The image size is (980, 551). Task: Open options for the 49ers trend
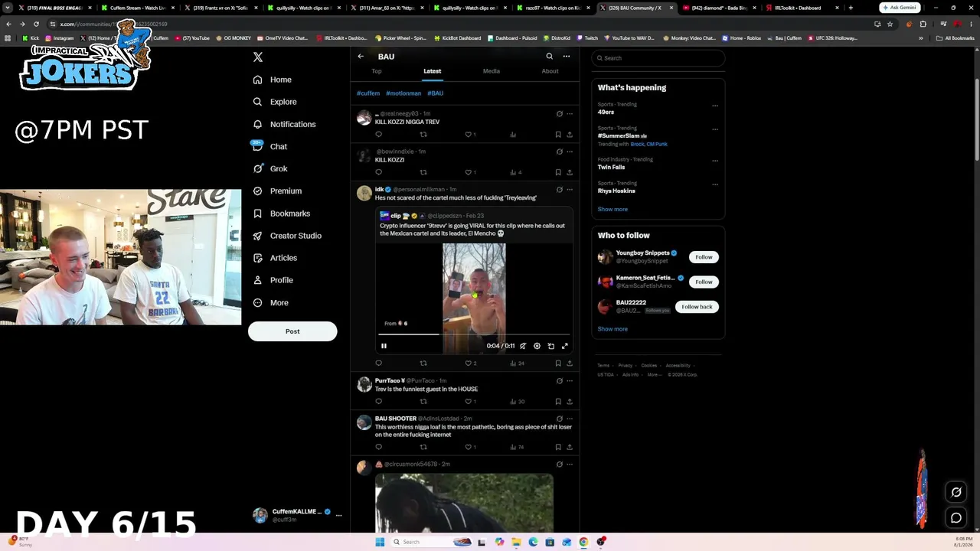click(715, 106)
